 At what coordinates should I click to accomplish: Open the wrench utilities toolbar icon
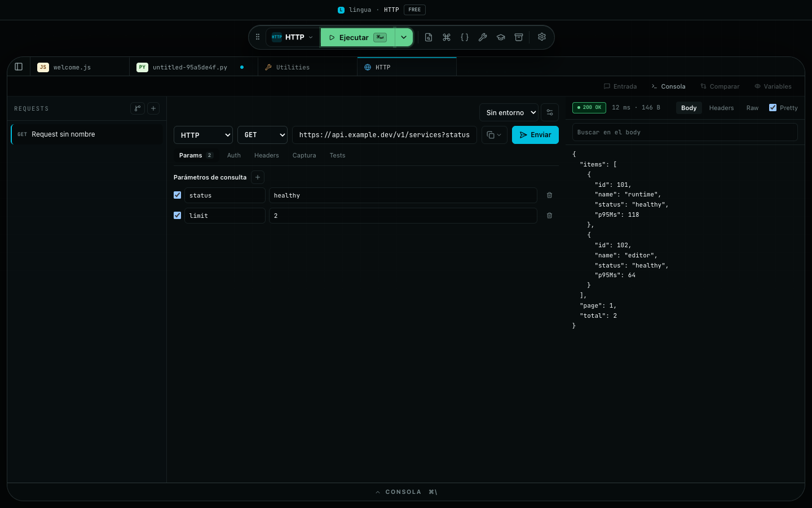483,37
